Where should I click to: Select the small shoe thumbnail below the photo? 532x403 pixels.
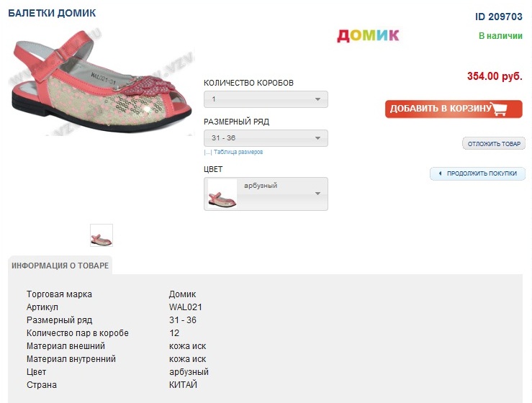point(102,235)
